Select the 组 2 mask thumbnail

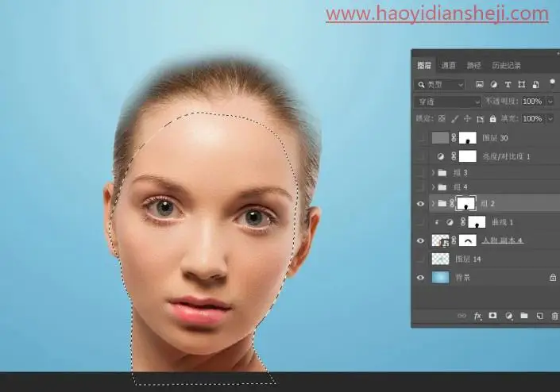pyautogui.click(x=466, y=203)
